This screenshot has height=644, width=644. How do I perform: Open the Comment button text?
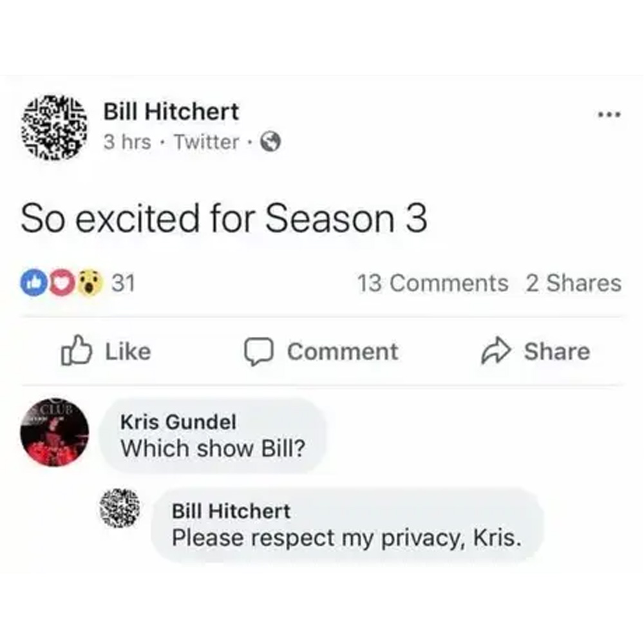tap(343, 352)
